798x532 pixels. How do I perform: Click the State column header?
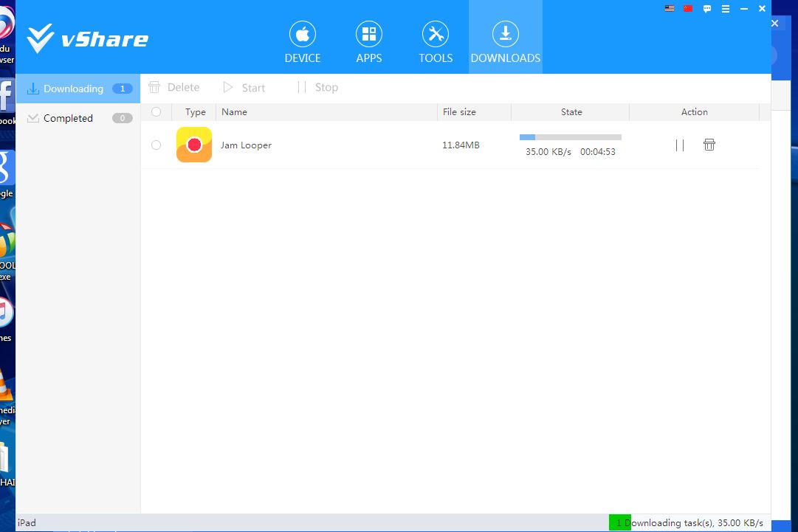[571, 112]
